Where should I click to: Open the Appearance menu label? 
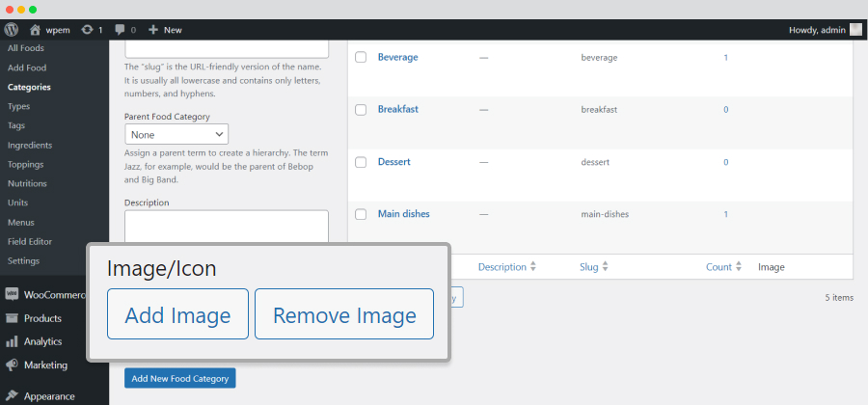coord(49,396)
